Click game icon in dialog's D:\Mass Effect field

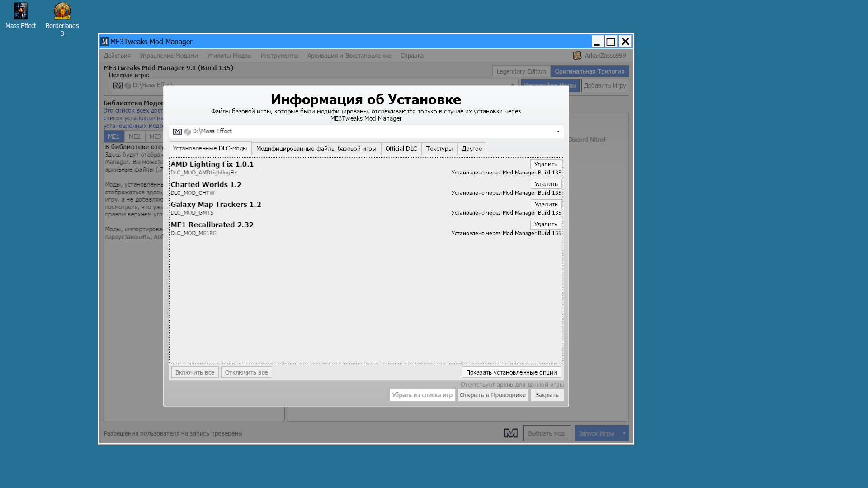click(x=178, y=131)
